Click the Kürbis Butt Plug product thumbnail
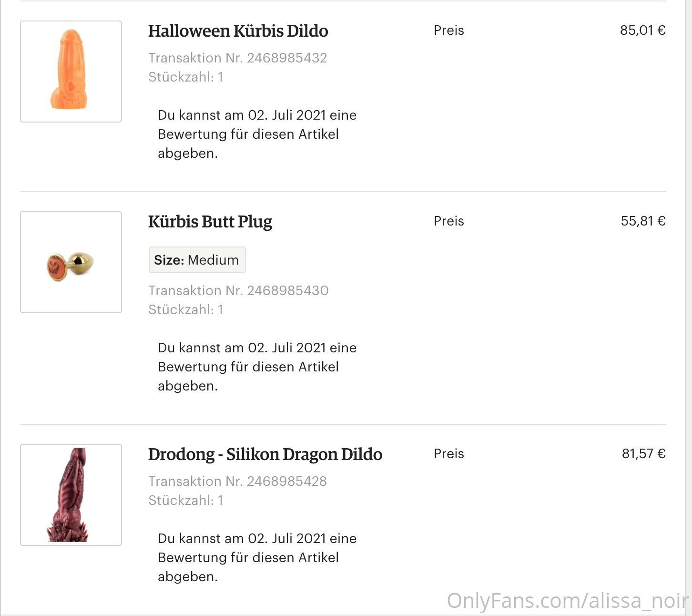 [71, 262]
